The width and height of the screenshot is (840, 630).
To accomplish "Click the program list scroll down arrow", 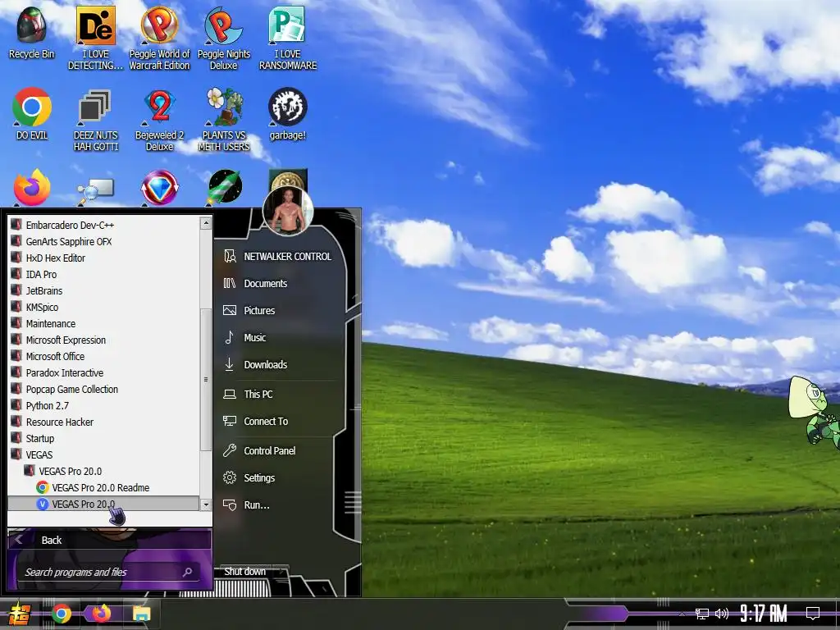I will [x=206, y=504].
